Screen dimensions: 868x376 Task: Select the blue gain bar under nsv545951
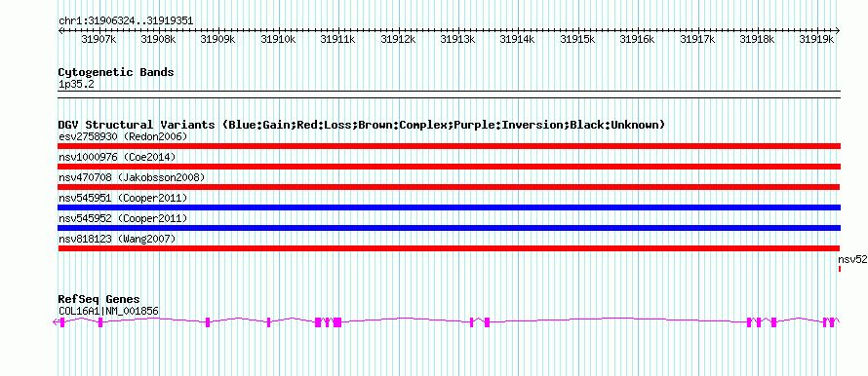(x=450, y=207)
